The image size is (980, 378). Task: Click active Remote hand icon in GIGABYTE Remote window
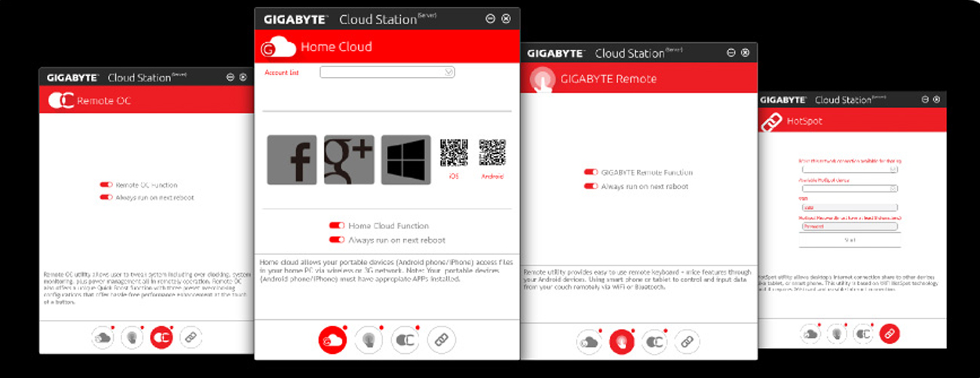[622, 343]
